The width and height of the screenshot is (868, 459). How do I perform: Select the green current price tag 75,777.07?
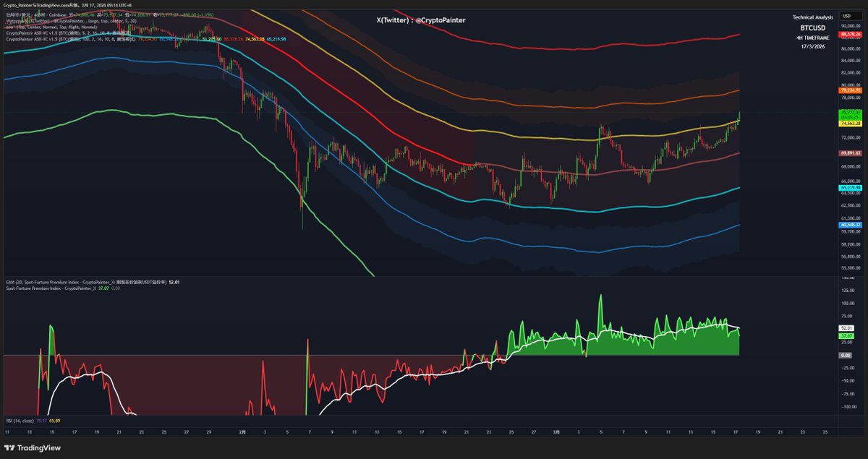[x=850, y=113]
